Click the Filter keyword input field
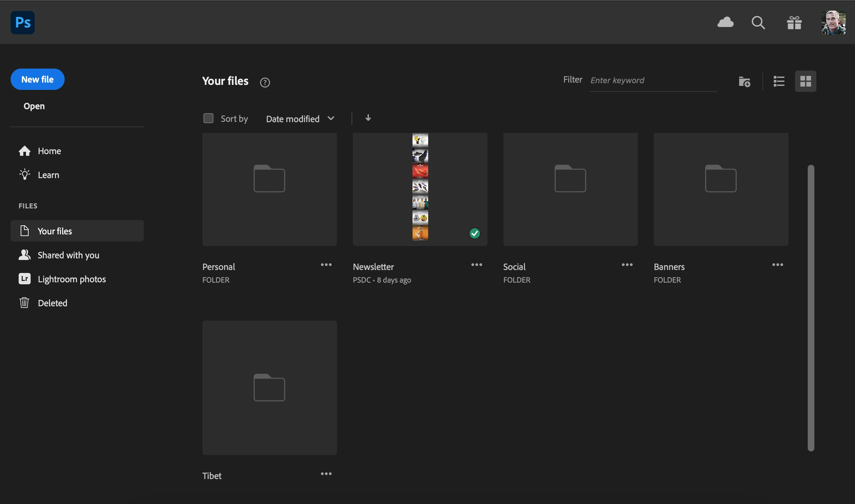This screenshot has height=504, width=855. pyautogui.click(x=653, y=81)
